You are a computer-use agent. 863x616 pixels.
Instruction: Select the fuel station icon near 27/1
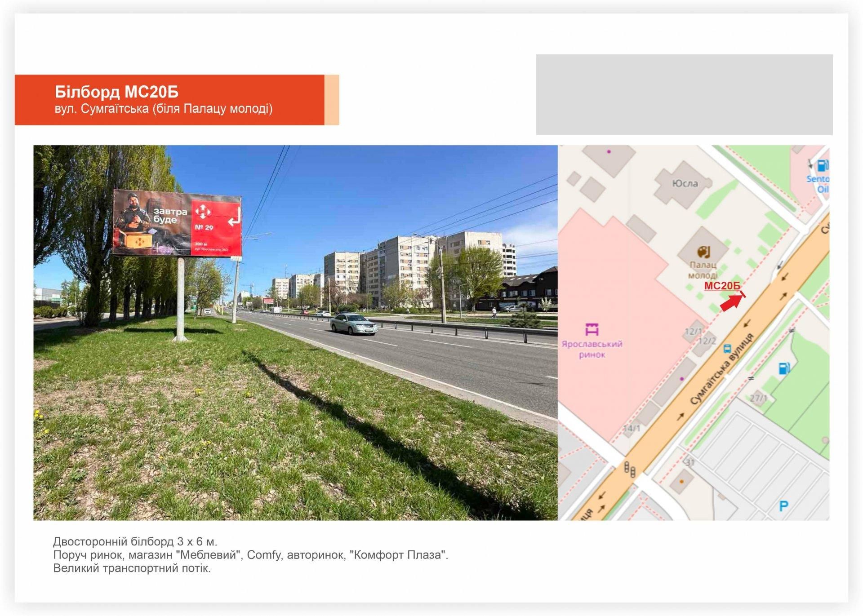784,369
